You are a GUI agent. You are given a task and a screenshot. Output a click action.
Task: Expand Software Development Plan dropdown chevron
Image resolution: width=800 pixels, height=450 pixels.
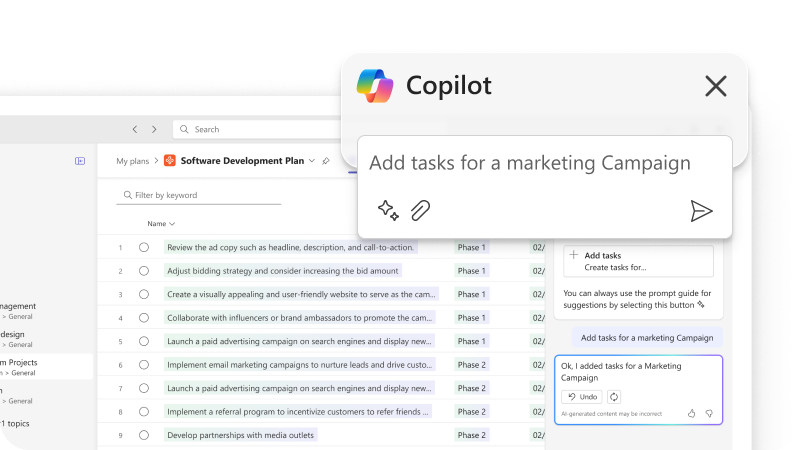pos(312,161)
